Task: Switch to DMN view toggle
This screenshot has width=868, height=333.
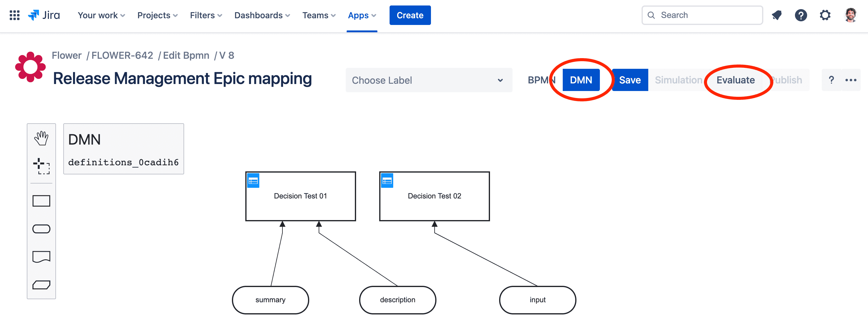Action: tap(581, 80)
